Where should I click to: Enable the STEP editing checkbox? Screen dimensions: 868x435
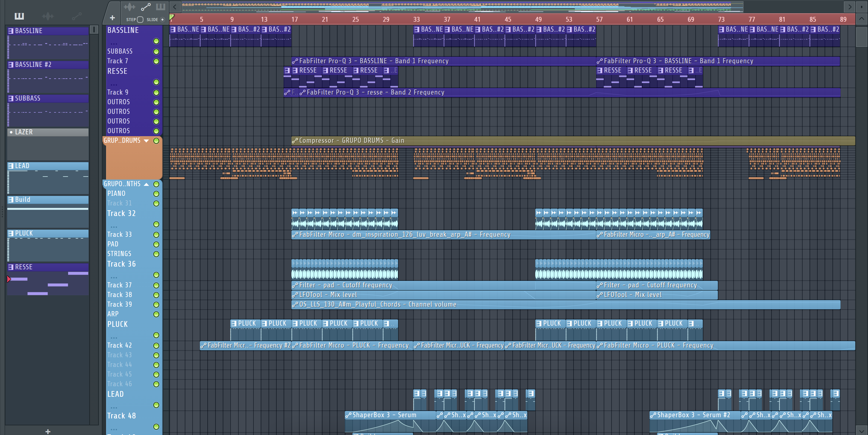coord(140,20)
